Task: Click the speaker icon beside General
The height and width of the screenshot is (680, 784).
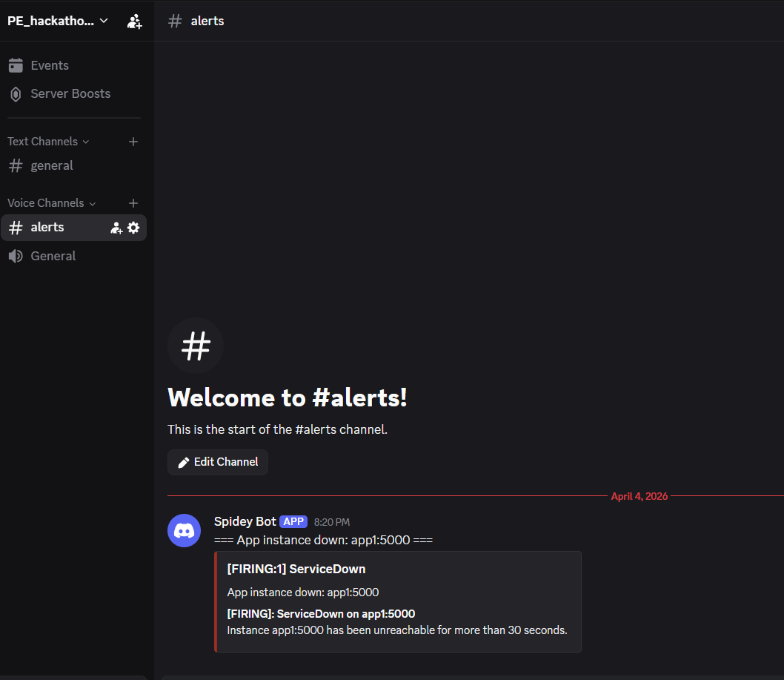Action: tap(16, 256)
